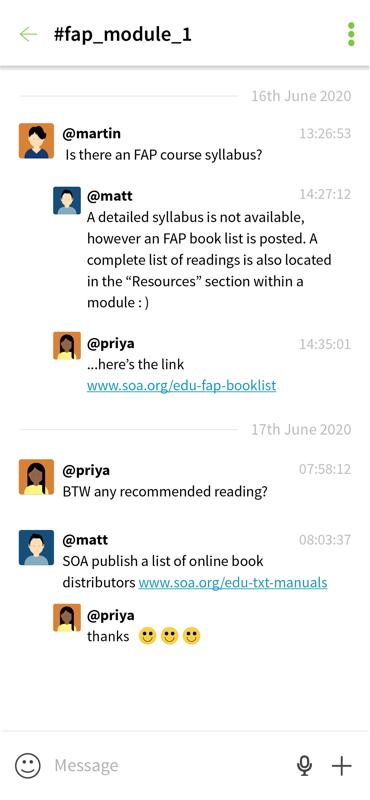
Task: Tap the @martin username
Action: pos(91,134)
